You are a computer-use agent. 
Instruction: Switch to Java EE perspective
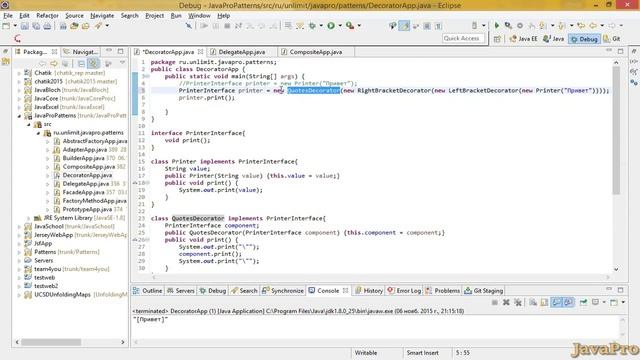[x=524, y=39]
